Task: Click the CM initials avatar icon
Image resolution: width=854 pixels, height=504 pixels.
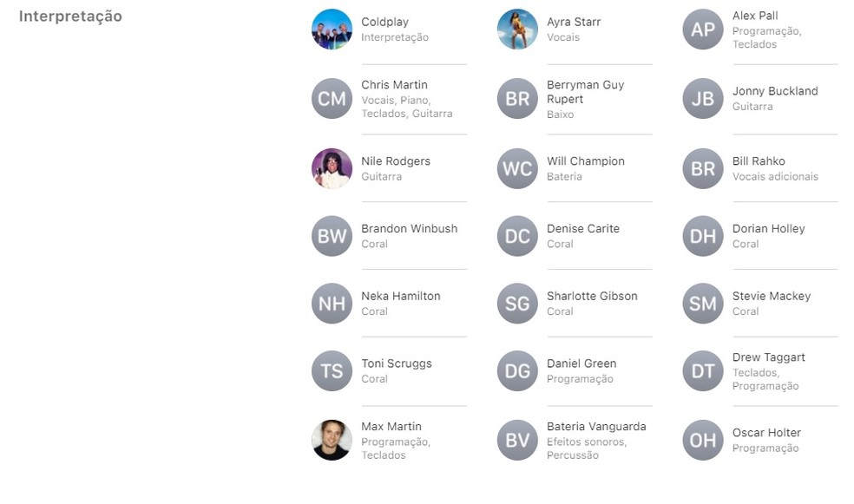Action: pyautogui.click(x=332, y=99)
